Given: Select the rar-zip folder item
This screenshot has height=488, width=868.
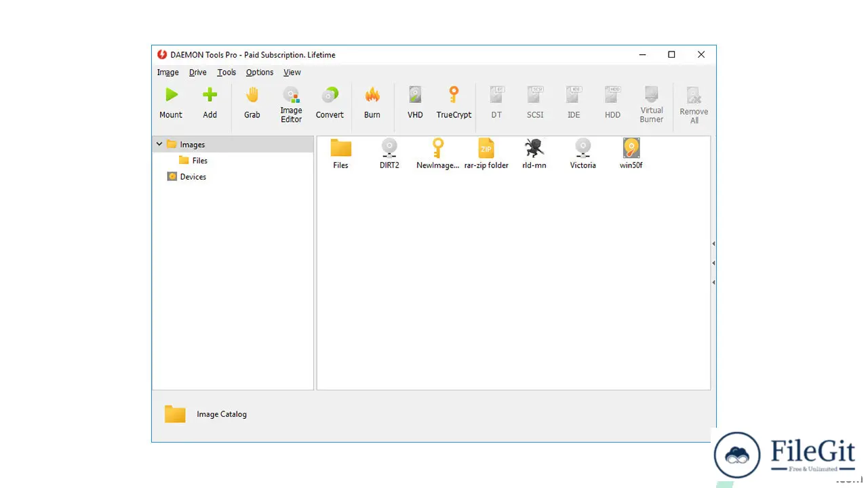Looking at the screenshot, I should (486, 154).
